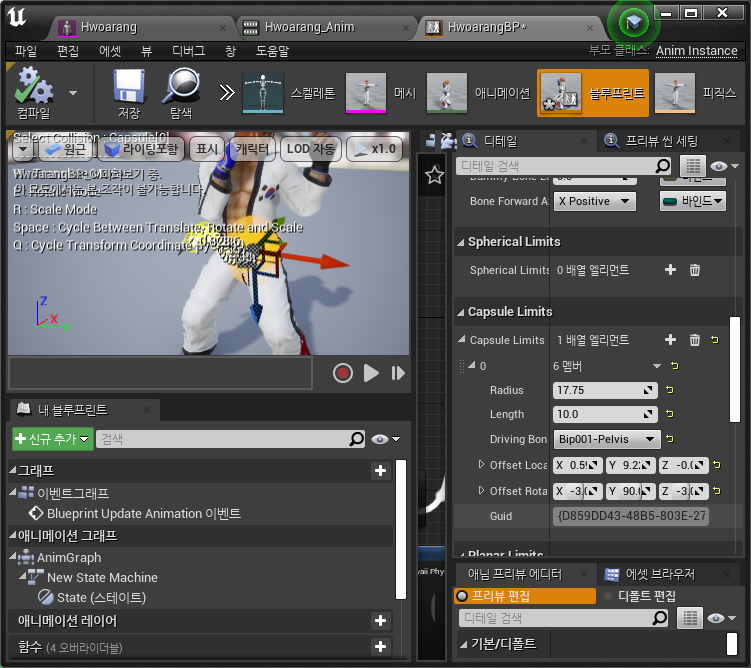This screenshot has height=668, width=751.
Task: Click the play button under viewport
Action: pyautogui.click(x=371, y=373)
